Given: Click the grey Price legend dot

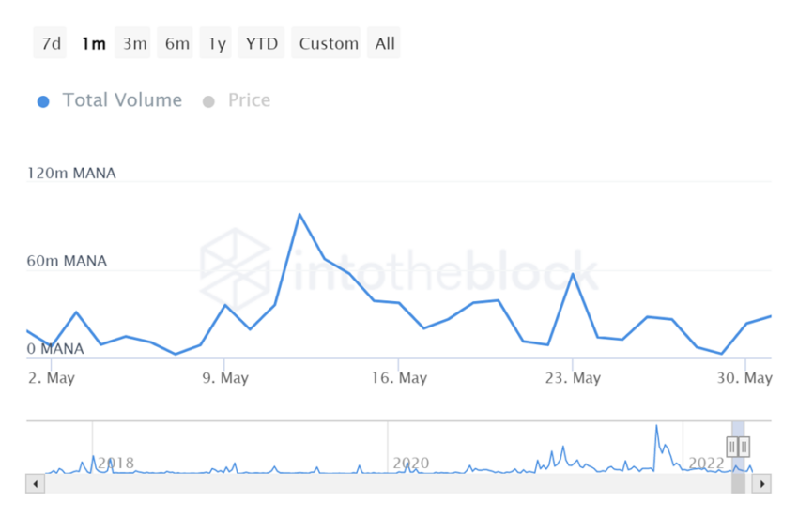Looking at the screenshot, I should click(x=208, y=101).
